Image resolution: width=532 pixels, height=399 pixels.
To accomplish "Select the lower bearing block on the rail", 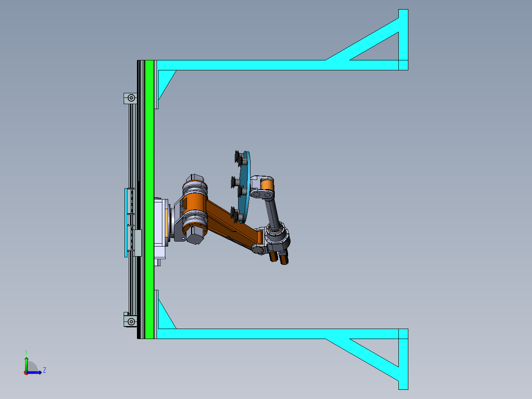I will tap(131, 321).
